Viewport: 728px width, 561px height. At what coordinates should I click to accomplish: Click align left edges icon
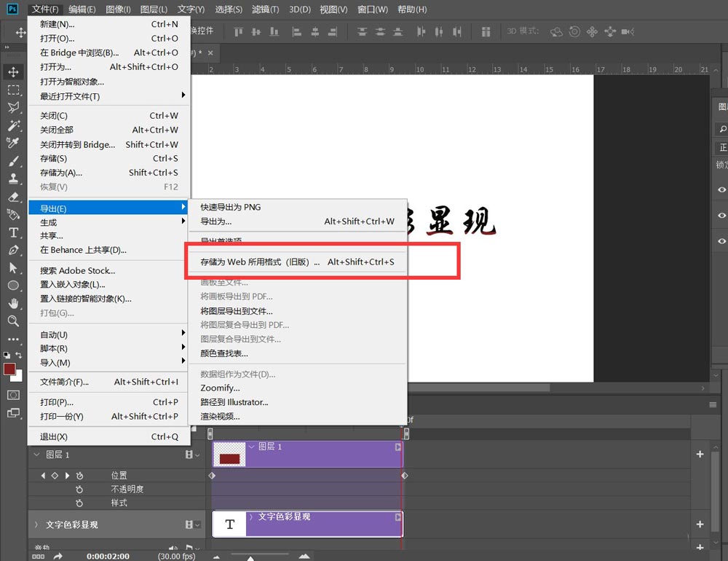[296, 31]
